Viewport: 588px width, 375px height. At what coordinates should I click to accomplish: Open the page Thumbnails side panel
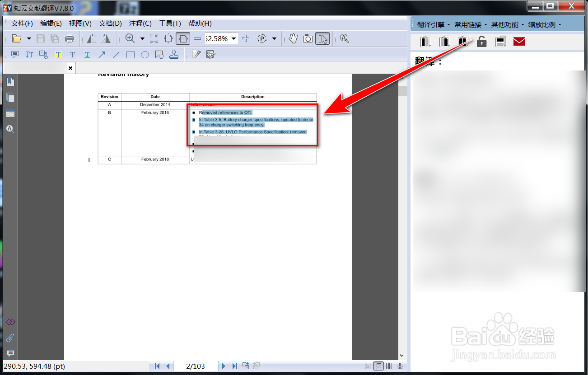(x=10, y=98)
